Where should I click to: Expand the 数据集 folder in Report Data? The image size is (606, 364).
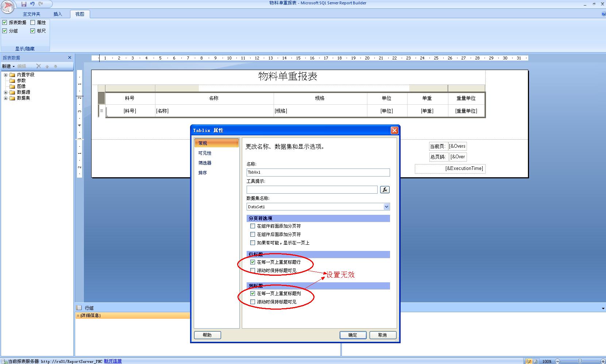point(5,98)
